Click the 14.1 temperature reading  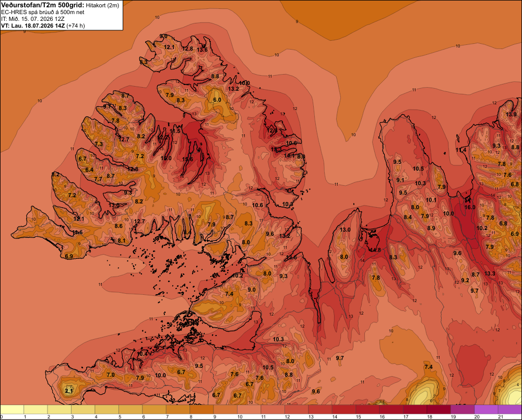pyautogui.click(x=289, y=155)
